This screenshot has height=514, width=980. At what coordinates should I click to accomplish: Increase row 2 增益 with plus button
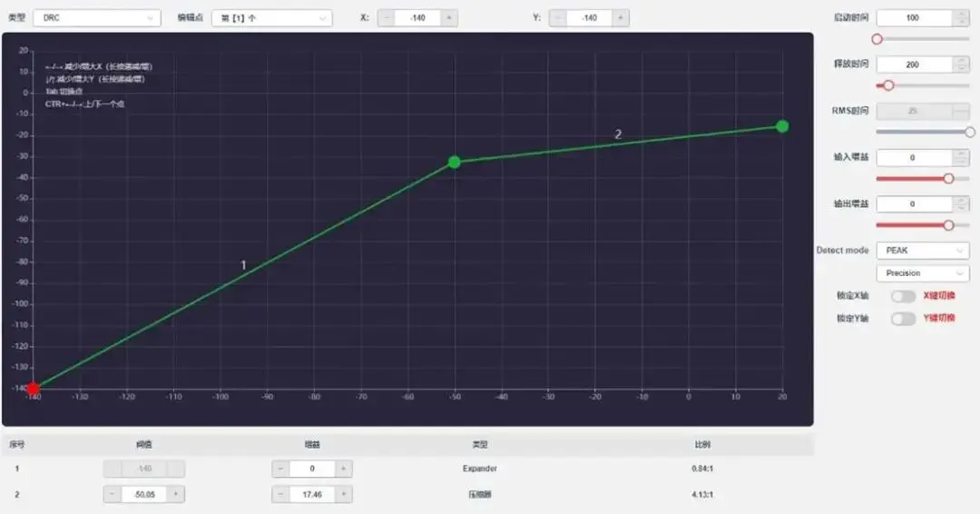343,495
